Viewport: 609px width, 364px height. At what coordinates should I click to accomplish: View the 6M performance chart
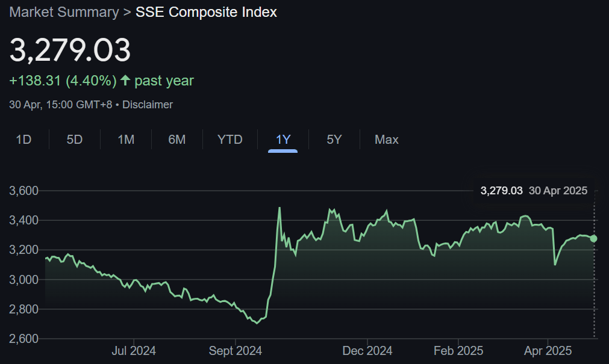pos(177,140)
